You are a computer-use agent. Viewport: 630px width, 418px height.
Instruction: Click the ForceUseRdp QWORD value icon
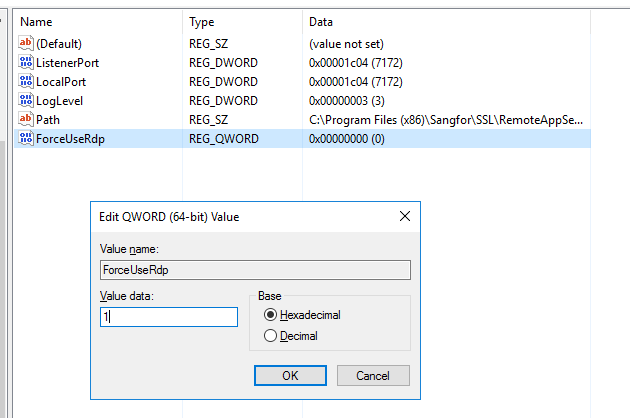26,139
